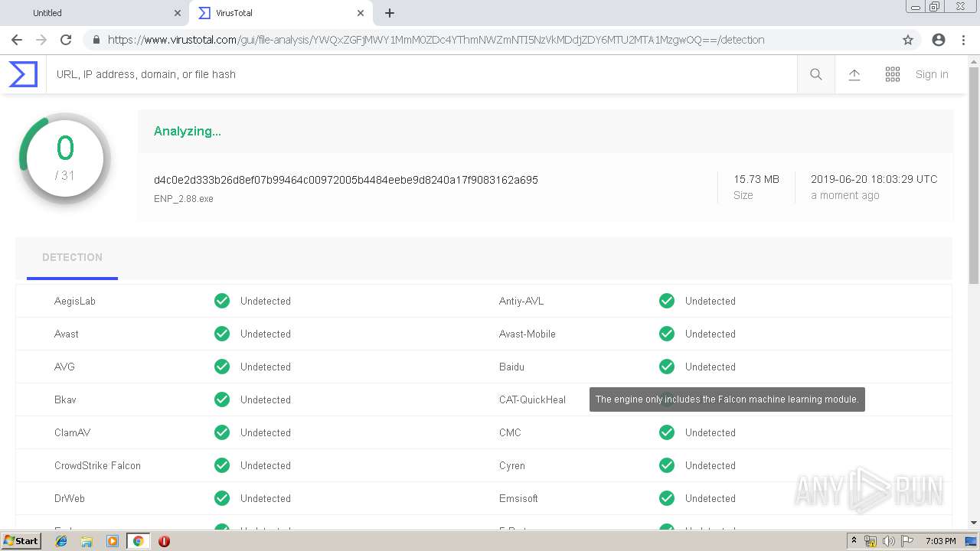The height and width of the screenshot is (551, 980).
Task: Click the Emsisoft undetected check icon
Action: 667,498
